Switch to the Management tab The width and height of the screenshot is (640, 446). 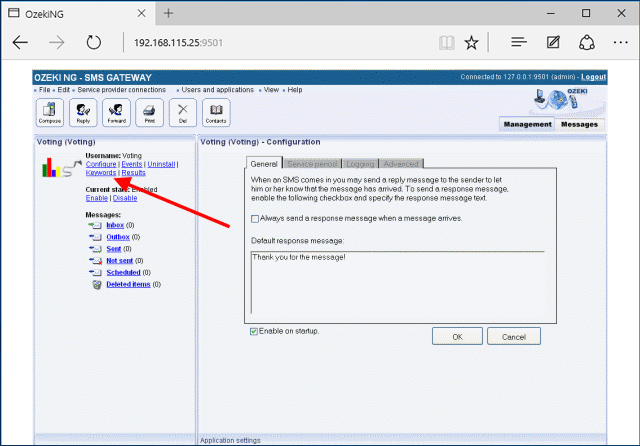coord(527,124)
